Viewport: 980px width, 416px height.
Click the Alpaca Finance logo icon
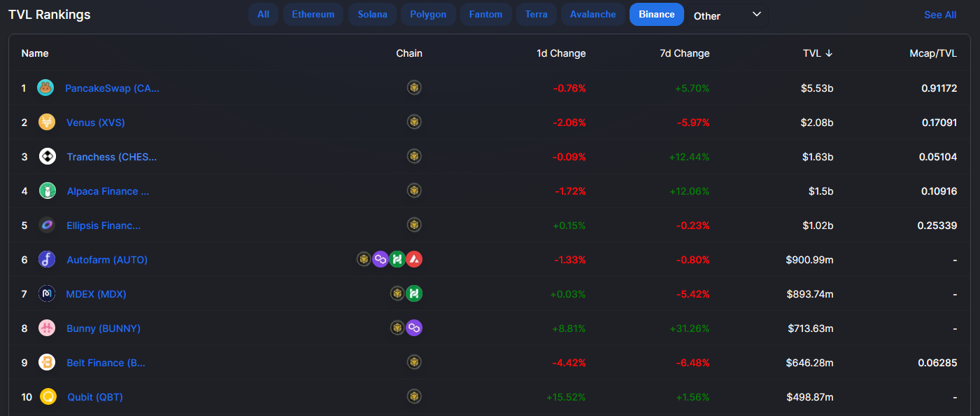click(x=47, y=191)
